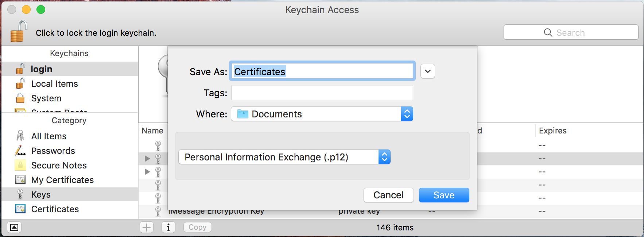Viewport: 644px width, 237px height.
Task: Select the Local Items keychain
Action: coord(70,83)
